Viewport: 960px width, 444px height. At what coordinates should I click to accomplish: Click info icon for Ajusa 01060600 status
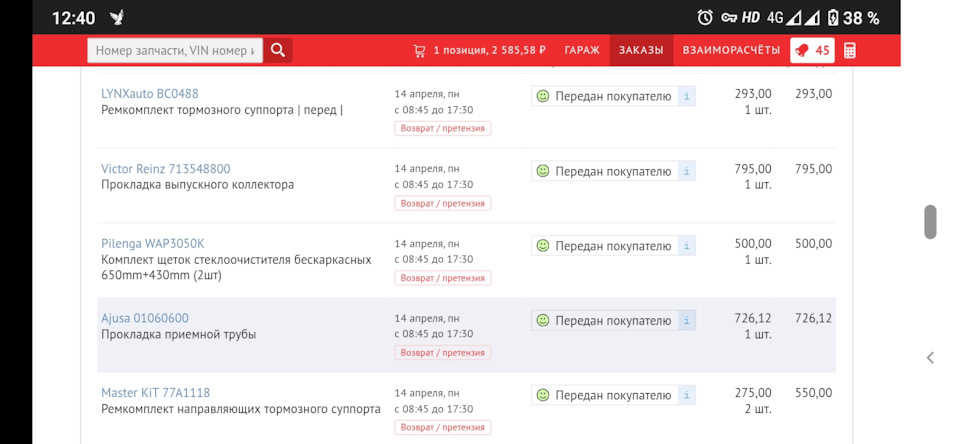[x=686, y=320]
